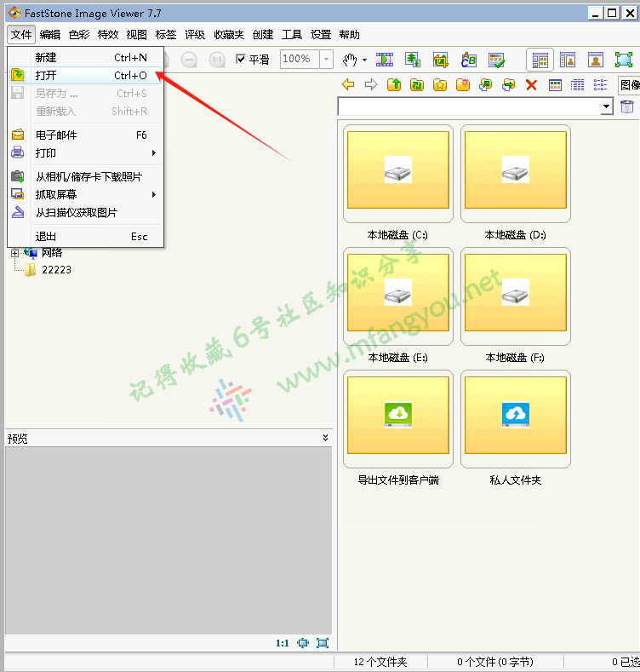Click the red X delete icon

coord(531,84)
